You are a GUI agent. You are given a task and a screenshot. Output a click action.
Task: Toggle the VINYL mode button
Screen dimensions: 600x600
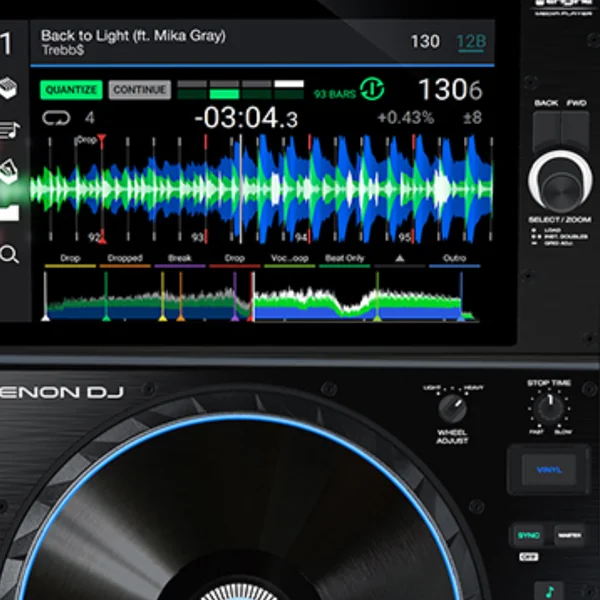pos(549,470)
